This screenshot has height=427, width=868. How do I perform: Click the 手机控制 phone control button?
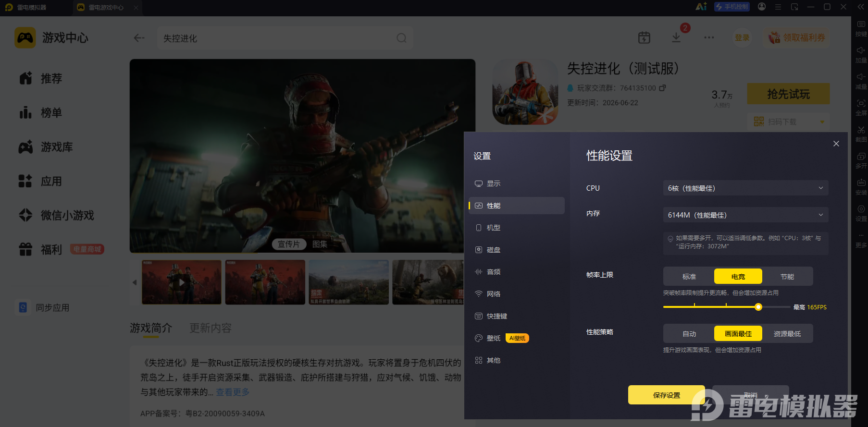[732, 7]
